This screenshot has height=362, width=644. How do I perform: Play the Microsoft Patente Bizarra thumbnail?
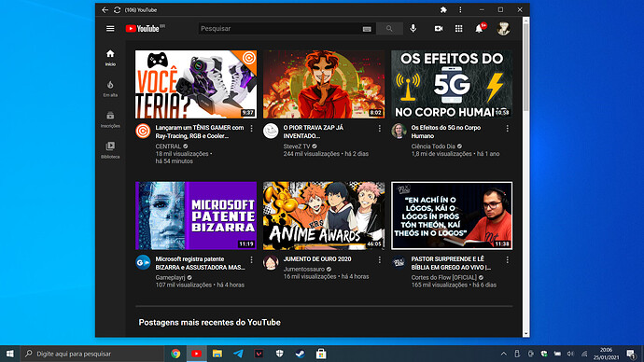[196, 216]
